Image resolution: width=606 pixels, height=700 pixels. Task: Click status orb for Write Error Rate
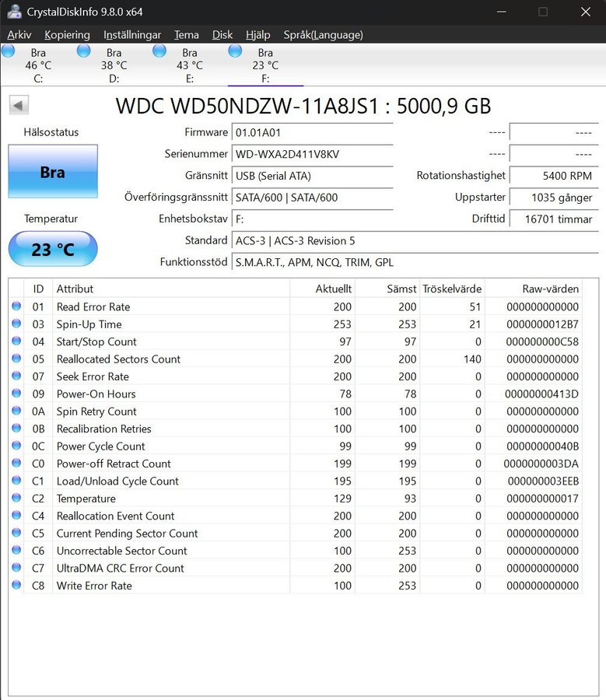(16, 585)
